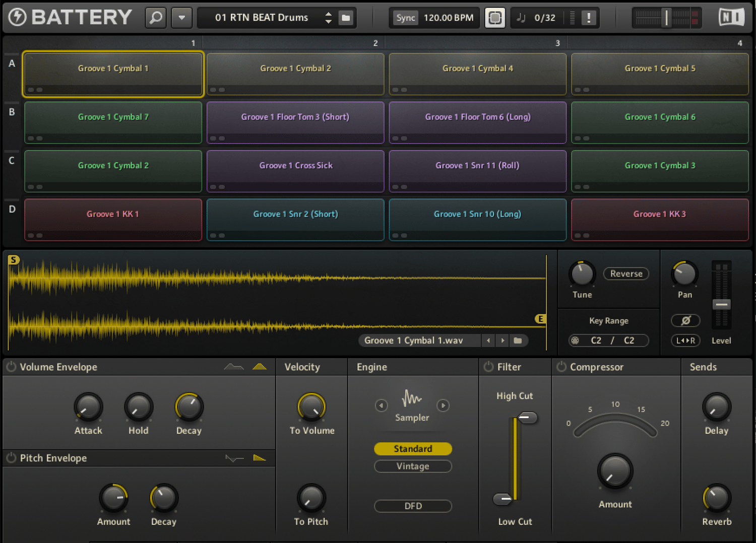This screenshot has width=756, height=543.
Task: Toggle the Sync tempo button
Action: pyautogui.click(x=405, y=18)
